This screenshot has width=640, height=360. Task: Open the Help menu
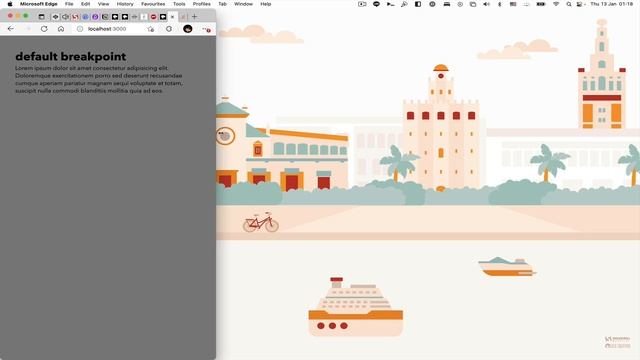[x=266, y=4]
